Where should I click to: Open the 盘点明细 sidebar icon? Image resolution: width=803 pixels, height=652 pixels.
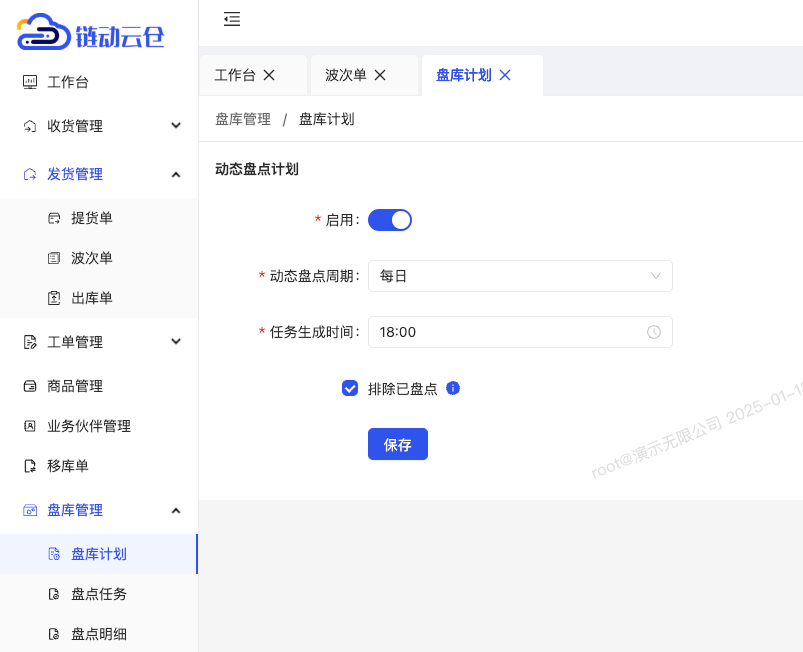tap(53, 634)
